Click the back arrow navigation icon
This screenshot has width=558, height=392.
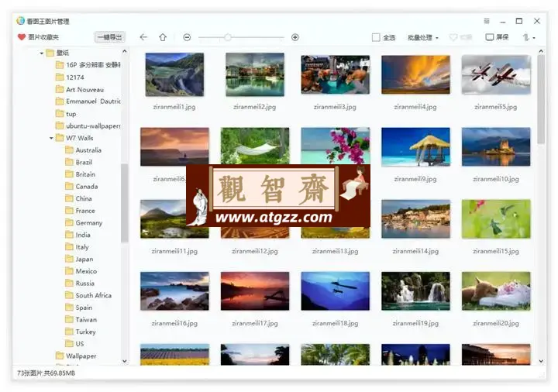point(143,37)
